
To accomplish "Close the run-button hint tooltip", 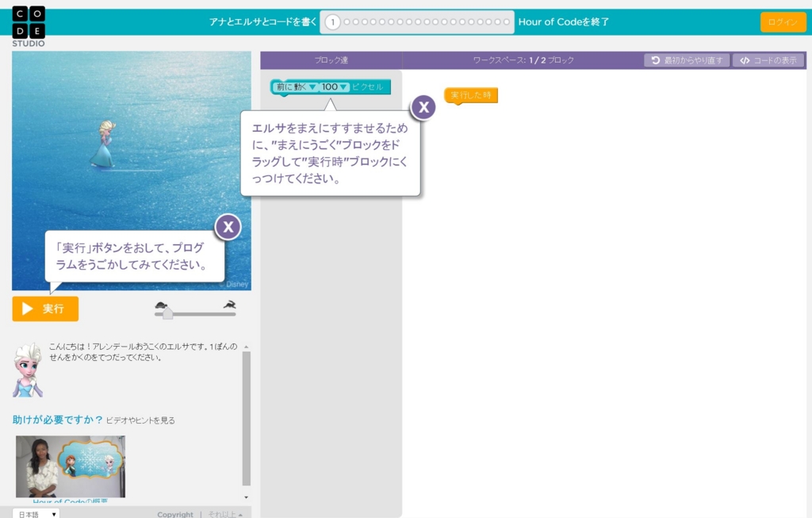I will 228,227.
